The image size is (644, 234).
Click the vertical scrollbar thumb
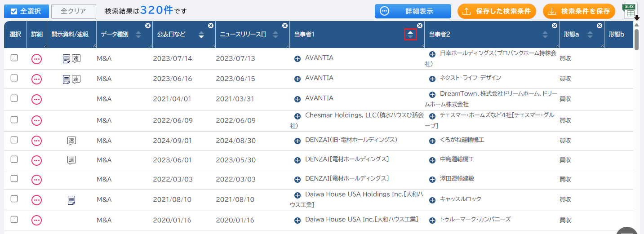(x=637, y=39)
